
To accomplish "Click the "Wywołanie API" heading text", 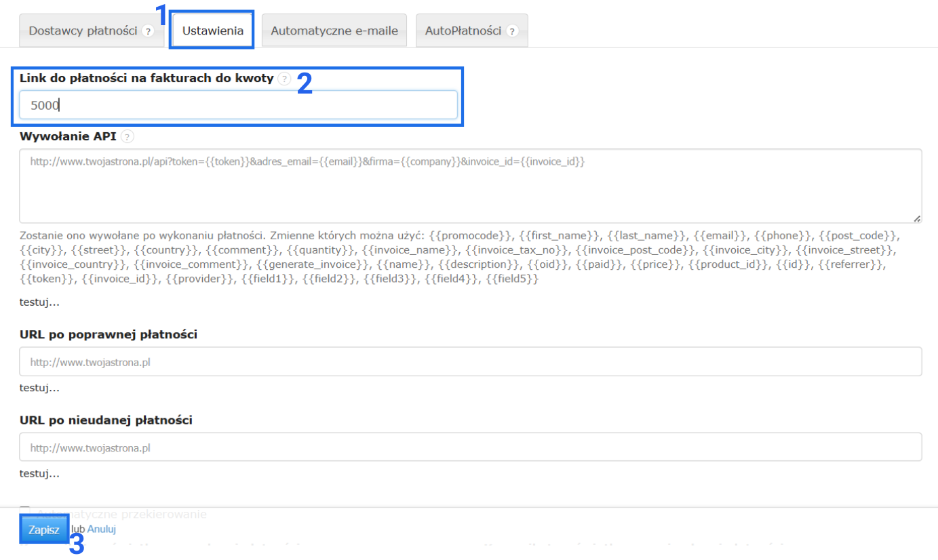I will [68, 136].
